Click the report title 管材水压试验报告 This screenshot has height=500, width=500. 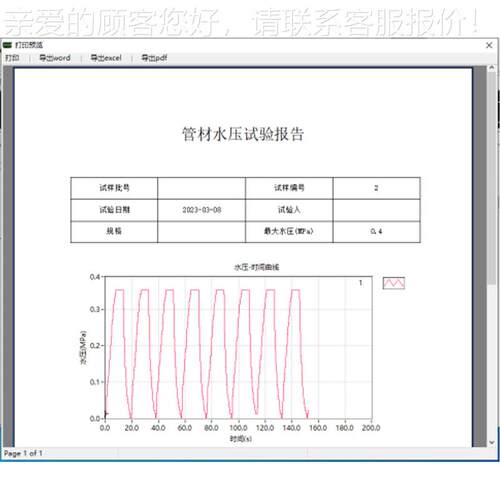pyautogui.click(x=243, y=134)
